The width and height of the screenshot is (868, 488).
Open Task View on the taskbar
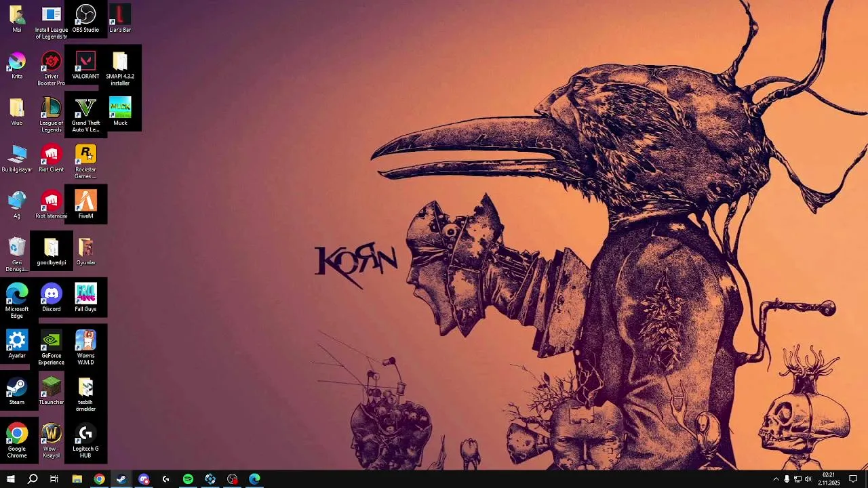click(54, 479)
